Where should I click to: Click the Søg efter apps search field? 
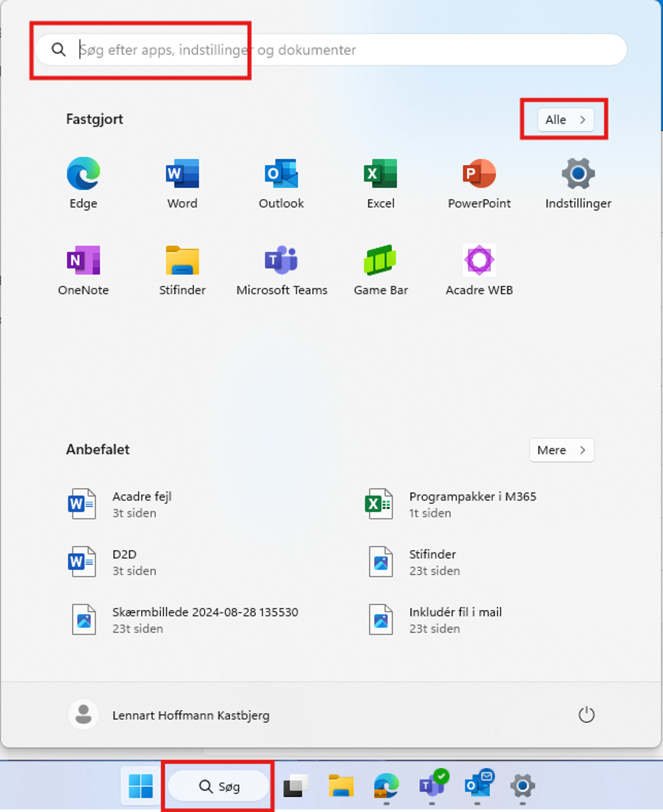pos(327,50)
